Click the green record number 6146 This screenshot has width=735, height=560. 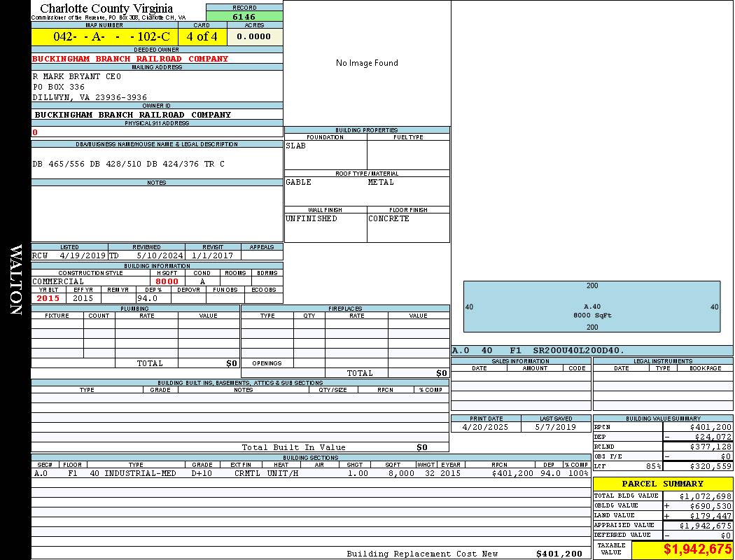244,17
